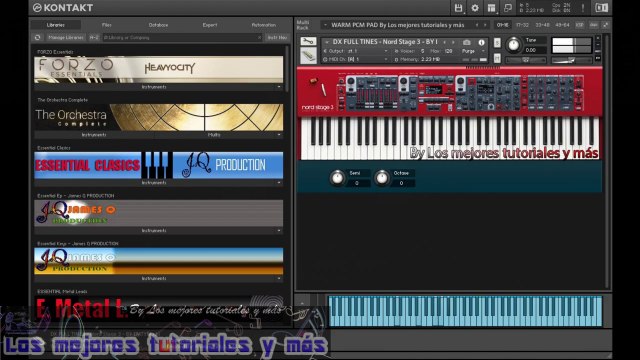Click the Semi knob
Viewport: 640px width, 360px height.
click(337, 178)
